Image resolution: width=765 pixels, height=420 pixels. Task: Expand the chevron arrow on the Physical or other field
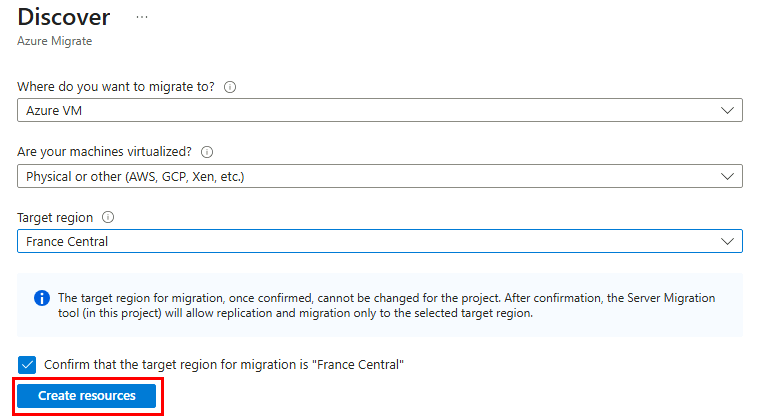(x=727, y=176)
